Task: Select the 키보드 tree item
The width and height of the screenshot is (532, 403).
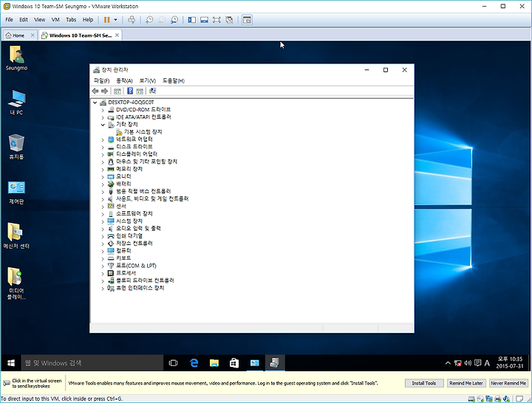Action: (x=123, y=258)
